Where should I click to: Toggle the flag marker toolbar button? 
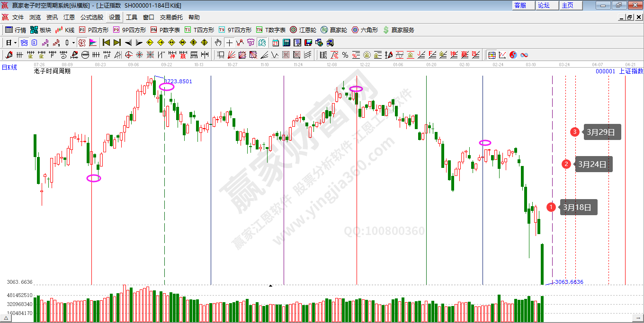coord(93,43)
